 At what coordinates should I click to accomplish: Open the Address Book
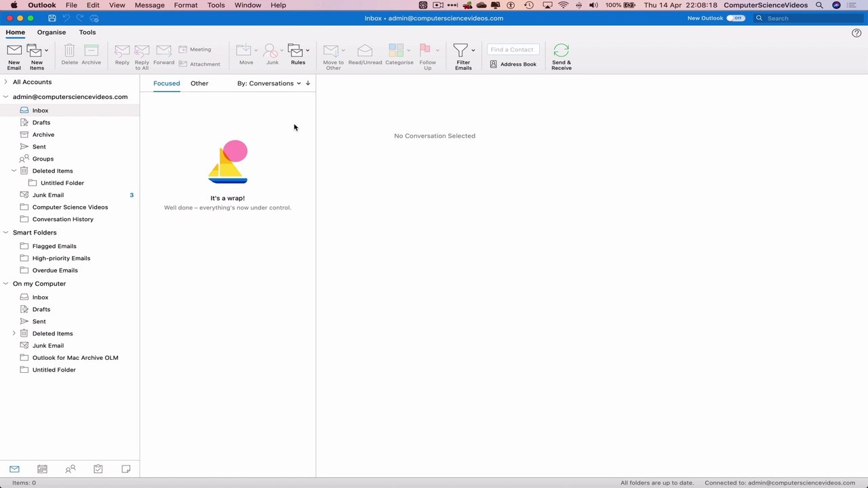[513, 64]
